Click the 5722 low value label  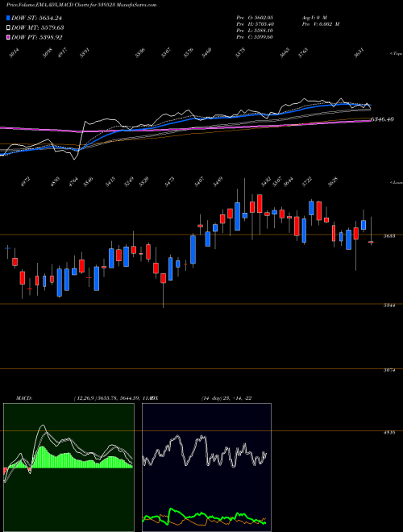[x=307, y=182]
